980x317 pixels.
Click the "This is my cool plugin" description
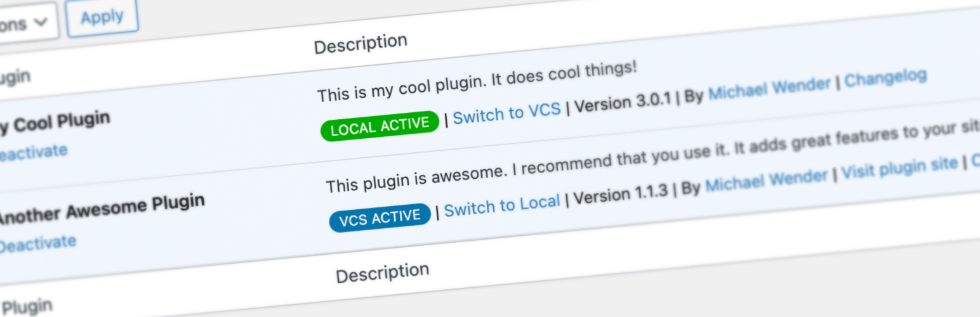tap(477, 82)
